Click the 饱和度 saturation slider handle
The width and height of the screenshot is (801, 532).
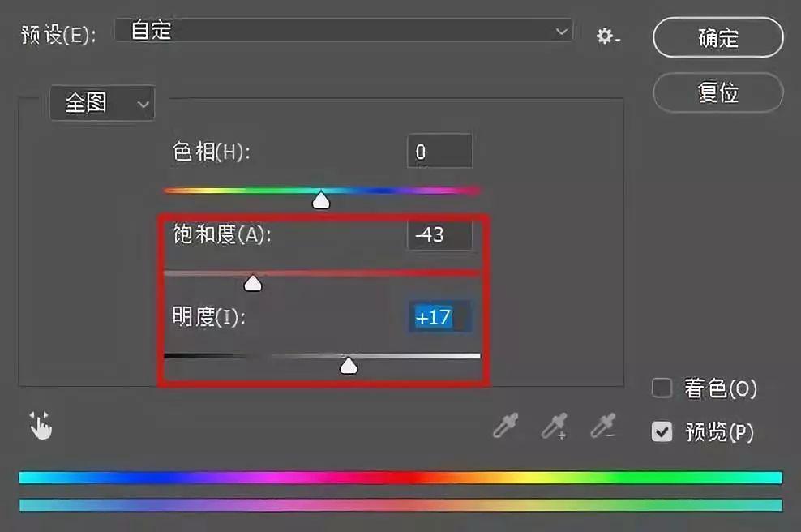click(x=253, y=282)
